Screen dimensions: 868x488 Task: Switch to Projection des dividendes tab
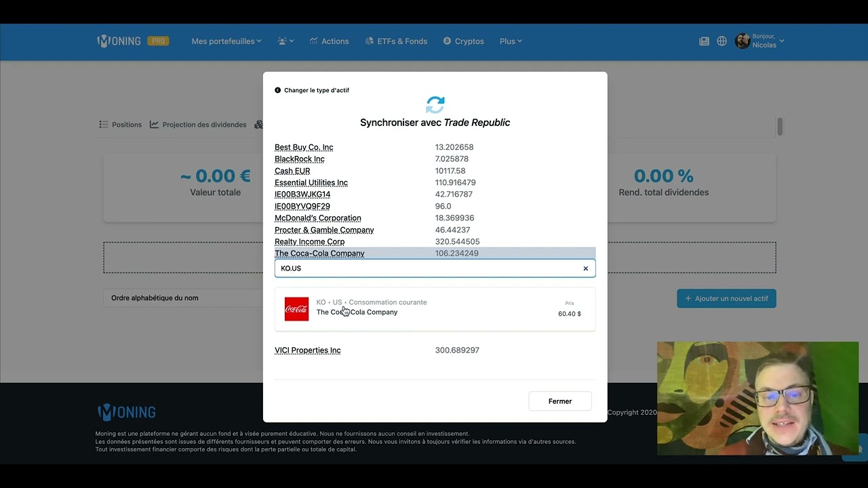tap(198, 125)
